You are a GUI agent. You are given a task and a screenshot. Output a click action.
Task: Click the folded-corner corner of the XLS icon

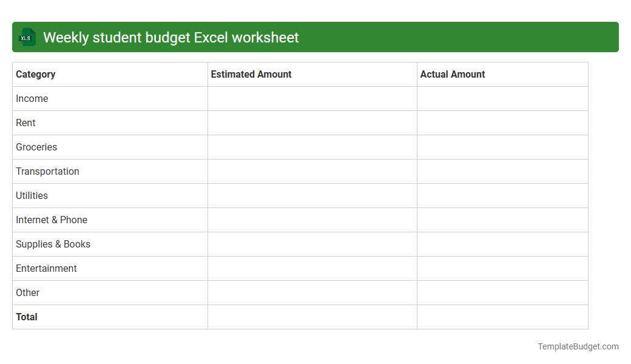[32, 32]
